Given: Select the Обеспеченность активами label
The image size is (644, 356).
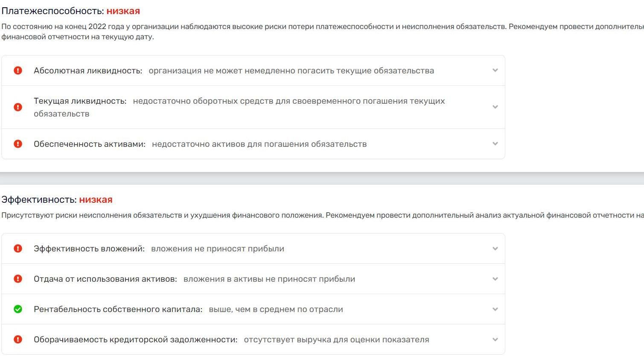Looking at the screenshot, I should 90,144.
